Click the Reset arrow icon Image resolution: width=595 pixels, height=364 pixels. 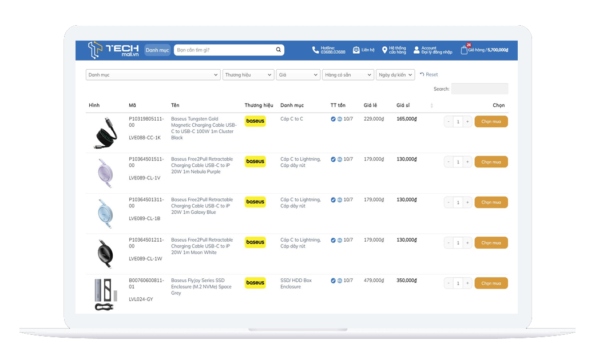tap(422, 74)
